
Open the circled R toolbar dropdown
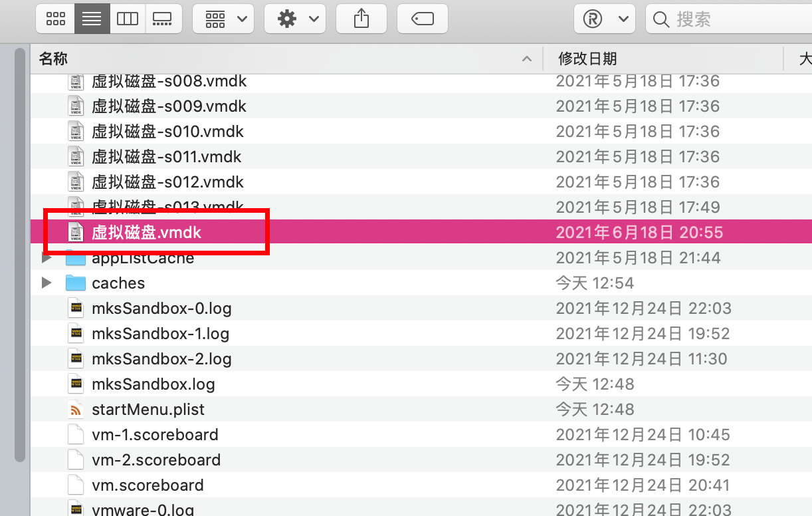pyautogui.click(x=605, y=19)
